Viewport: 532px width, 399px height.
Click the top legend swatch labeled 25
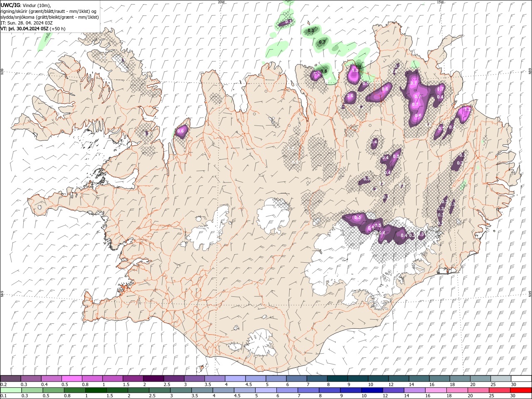[x=501, y=379]
